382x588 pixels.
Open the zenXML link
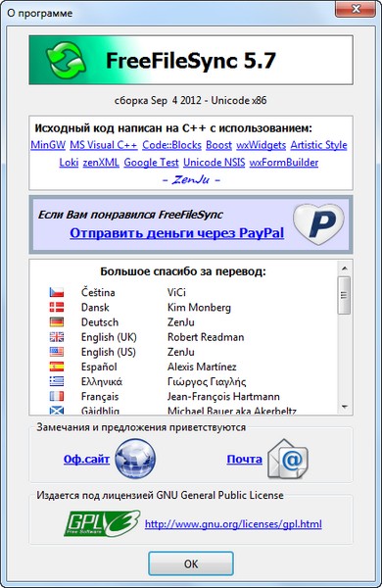101,163
